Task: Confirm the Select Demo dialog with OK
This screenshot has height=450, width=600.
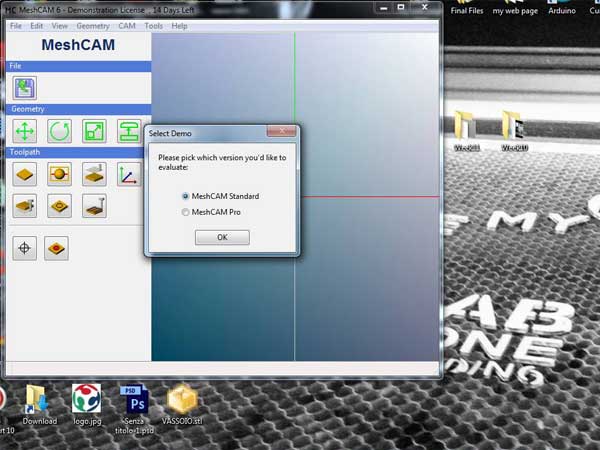Action: (x=222, y=237)
